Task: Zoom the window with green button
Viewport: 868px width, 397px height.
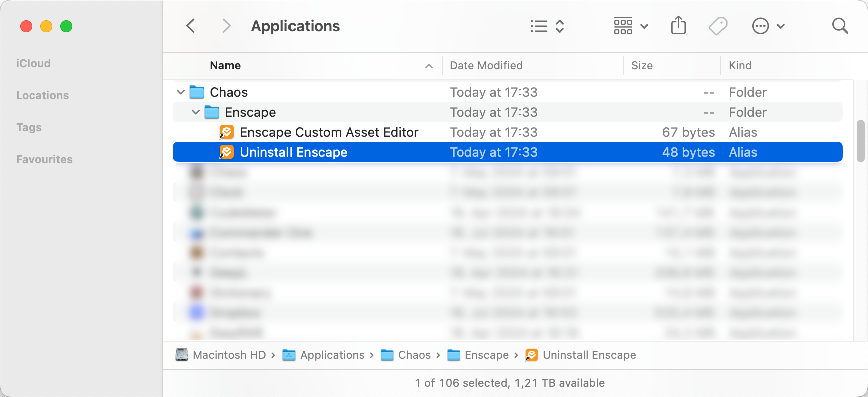Action: tap(66, 26)
